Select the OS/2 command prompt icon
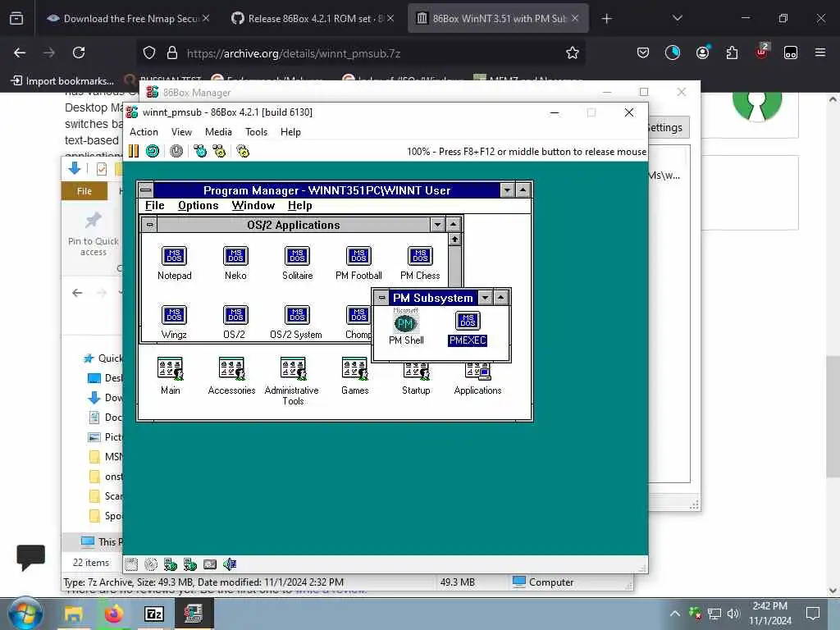Screen dimensions: 840x630 coord(235,322)
